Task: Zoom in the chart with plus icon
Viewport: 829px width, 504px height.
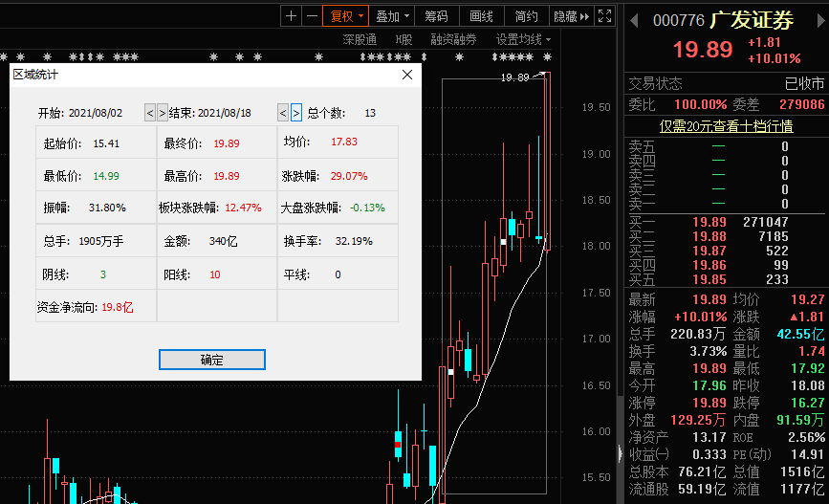Action: click(292, 16)
